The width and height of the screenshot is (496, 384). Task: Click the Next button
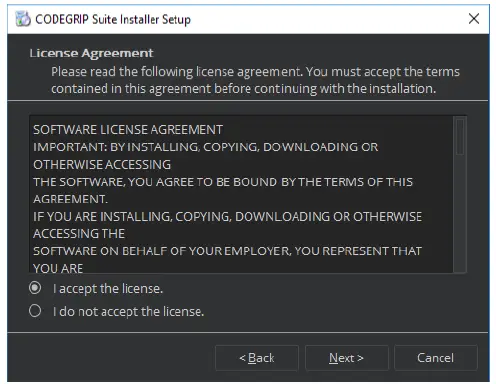pos(347,358)
